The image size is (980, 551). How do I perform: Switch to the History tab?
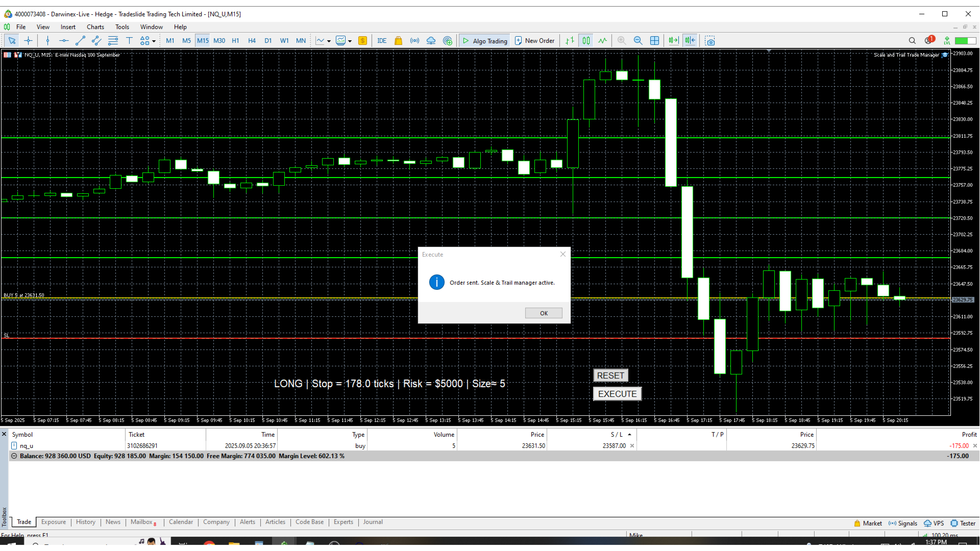(x=86, y=522)
